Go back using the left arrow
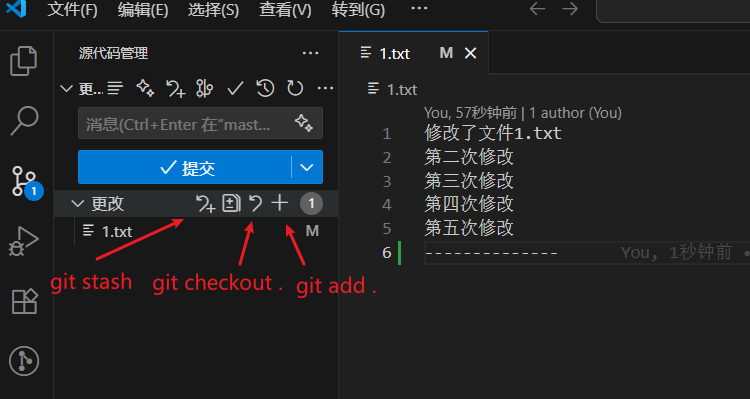 click(x=537, y=9)
